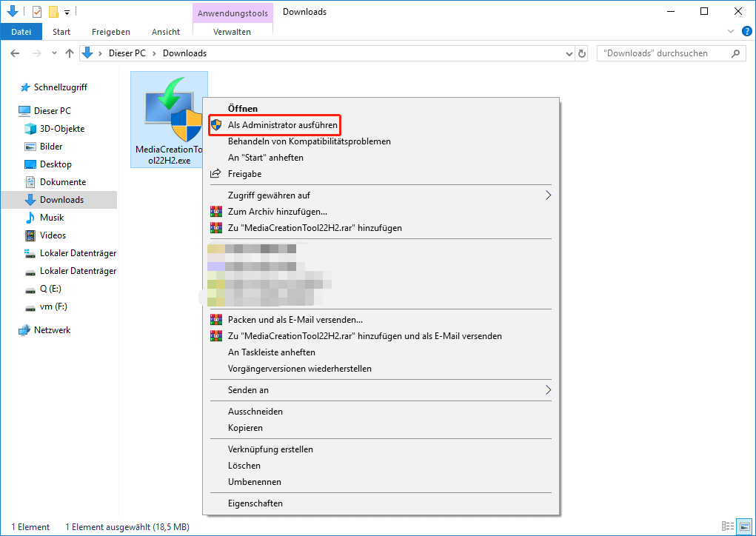
Task: Open drive vm (F:) in the sidebar
Action: (x=53, y=306)
